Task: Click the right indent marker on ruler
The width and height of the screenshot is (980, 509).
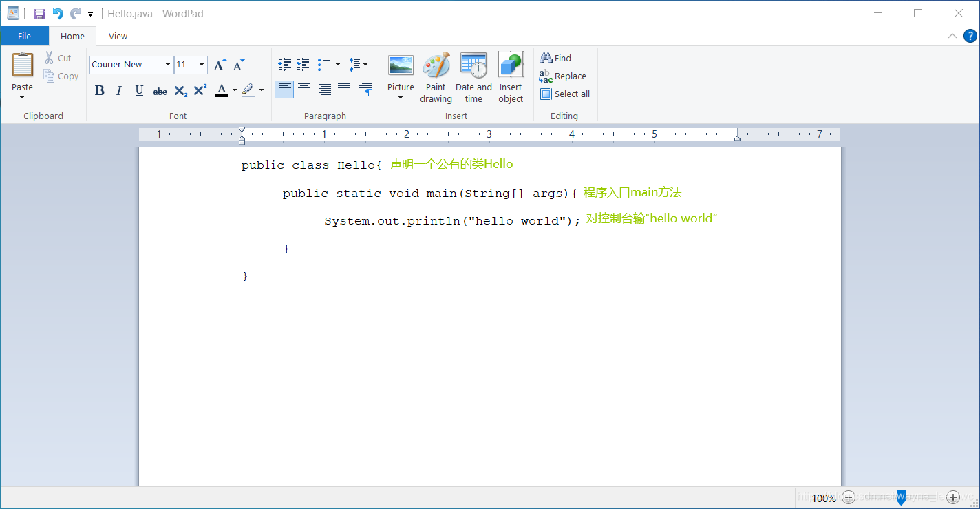Action: 737,138
